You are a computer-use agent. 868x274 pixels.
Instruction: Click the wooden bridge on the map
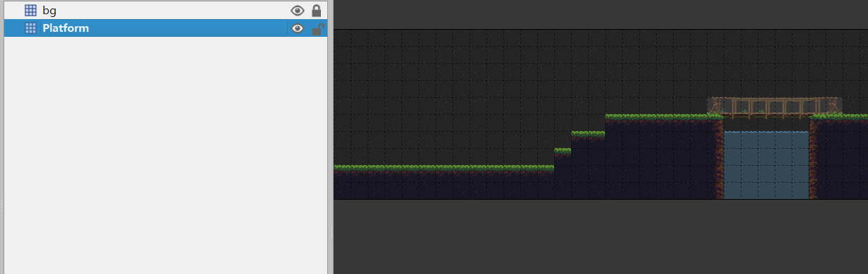(x=775, y=107)
